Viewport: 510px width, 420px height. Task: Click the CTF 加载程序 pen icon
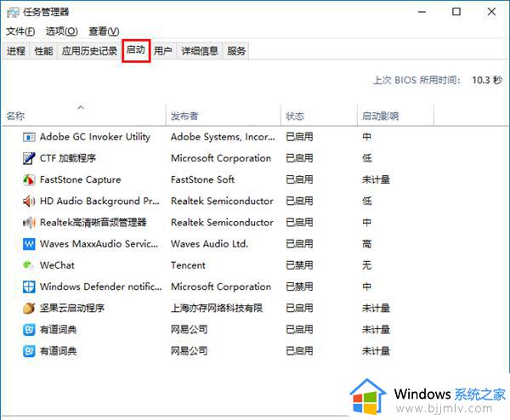pyautogui.click(x=29, y=158)
